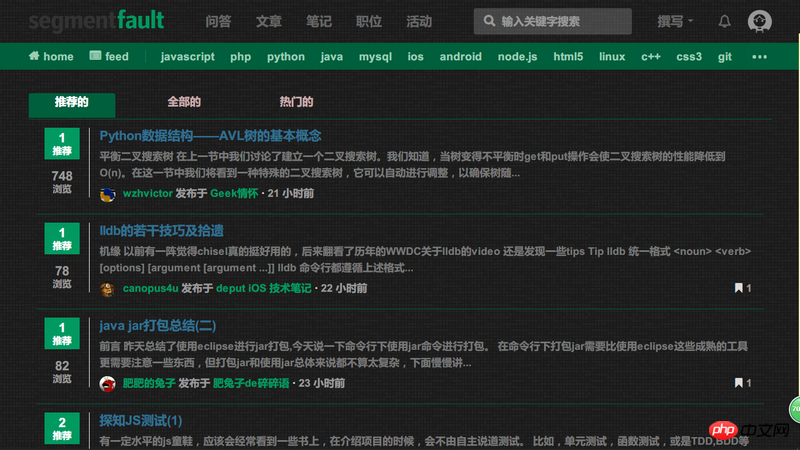The width and height of the screenshot is (800, 450).
Task: Open author 肥肥的兔子 profile
Action: click(149, 383)
